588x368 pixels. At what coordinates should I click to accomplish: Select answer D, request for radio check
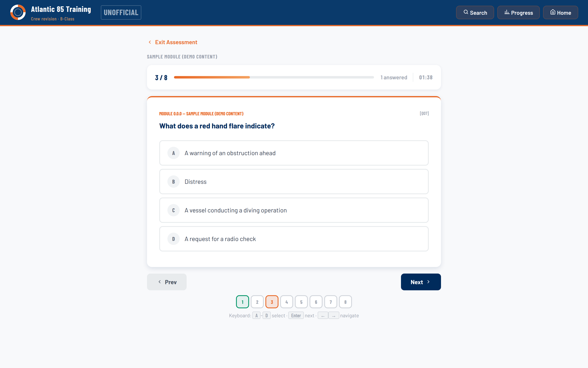(294, 239)
